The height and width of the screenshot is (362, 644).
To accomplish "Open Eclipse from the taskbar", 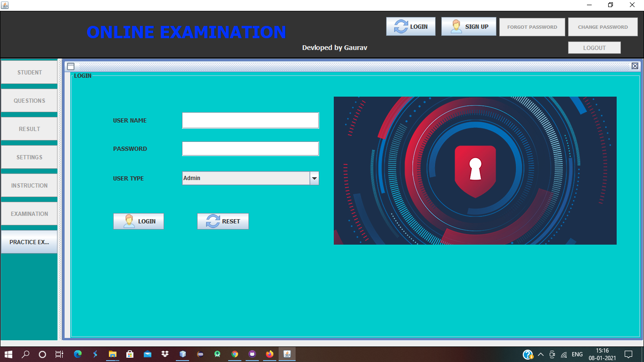I will (x=200, y=354).
